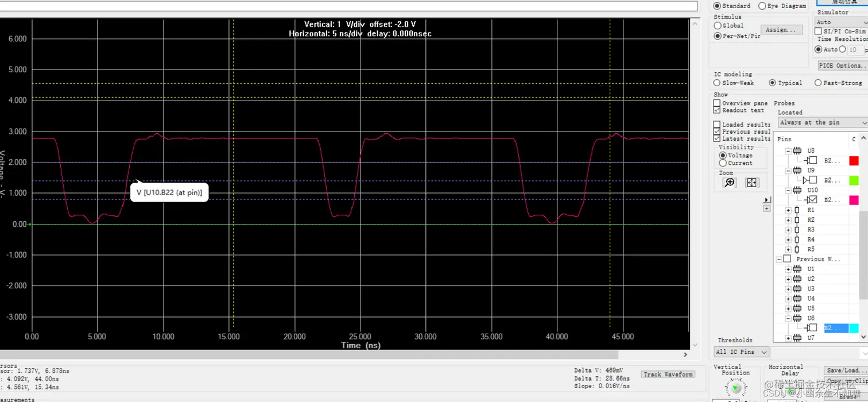The height and width of the screenshot is (402, 868).
Task: Click the small plus button beside the pins list
Action: tap(766, 208)
